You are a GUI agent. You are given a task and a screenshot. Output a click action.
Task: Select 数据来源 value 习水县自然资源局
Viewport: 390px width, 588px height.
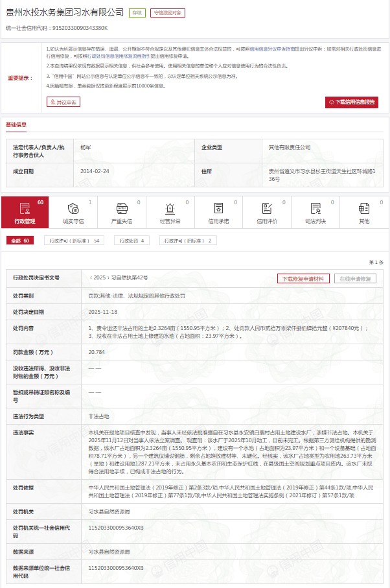pyautogui.click(x=109, y=552)
